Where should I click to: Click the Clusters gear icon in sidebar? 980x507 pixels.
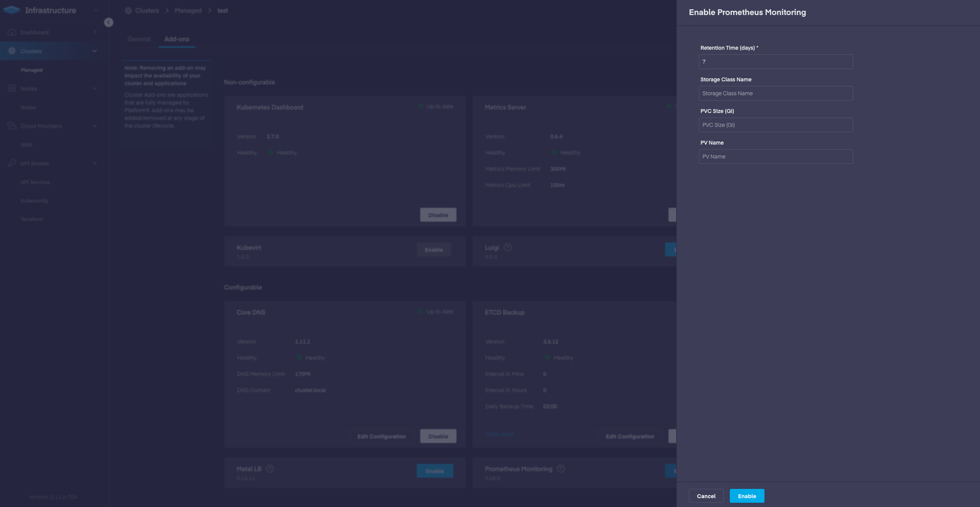coord(12,51)
